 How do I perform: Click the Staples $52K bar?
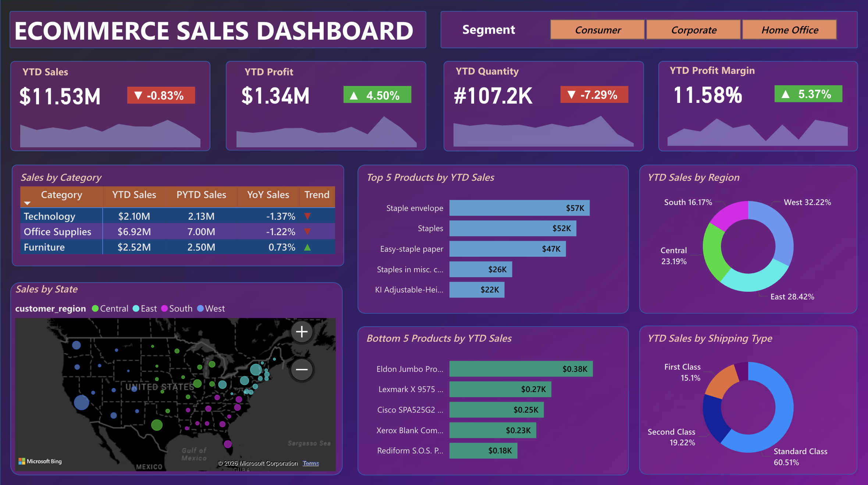513,229
